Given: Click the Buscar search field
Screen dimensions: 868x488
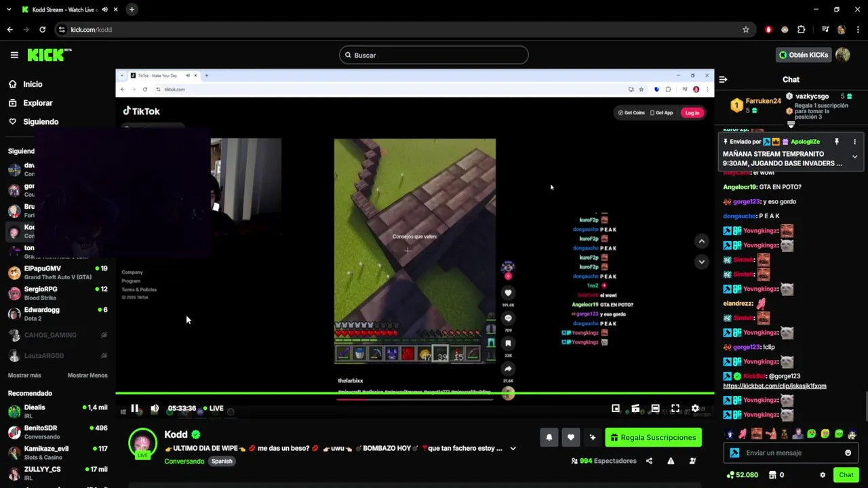Looking at the screenshot, I should click(434, 55).
